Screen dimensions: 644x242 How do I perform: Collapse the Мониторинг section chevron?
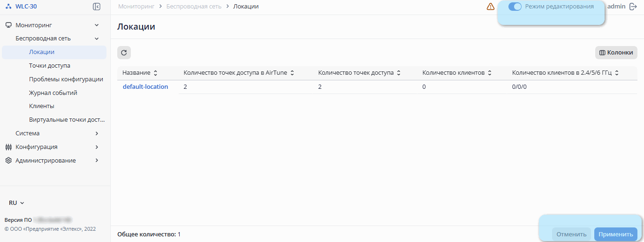click(x=97, y=25)
